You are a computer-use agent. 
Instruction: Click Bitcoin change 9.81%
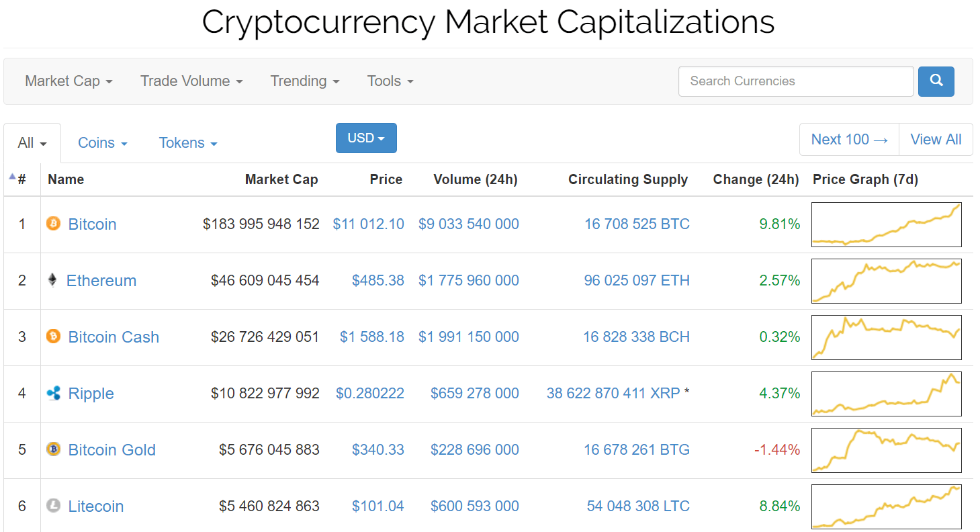point(780,224)
